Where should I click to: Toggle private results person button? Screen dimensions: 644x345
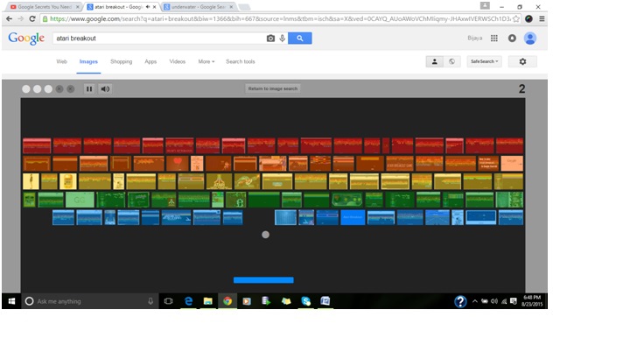(435, 61)
